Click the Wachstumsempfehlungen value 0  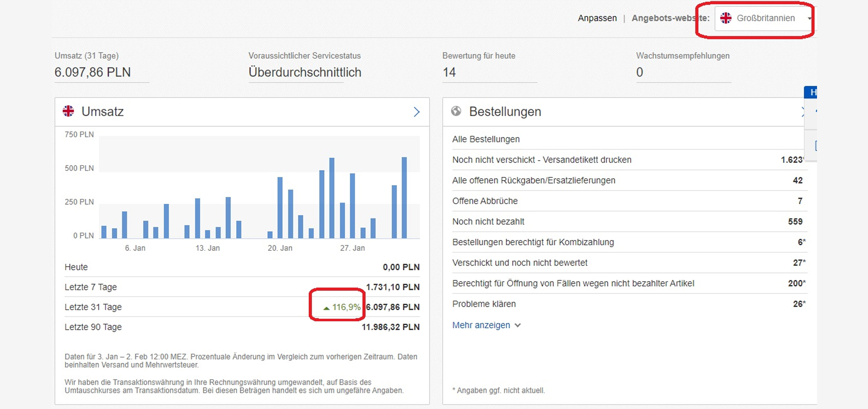pos(640,72)
